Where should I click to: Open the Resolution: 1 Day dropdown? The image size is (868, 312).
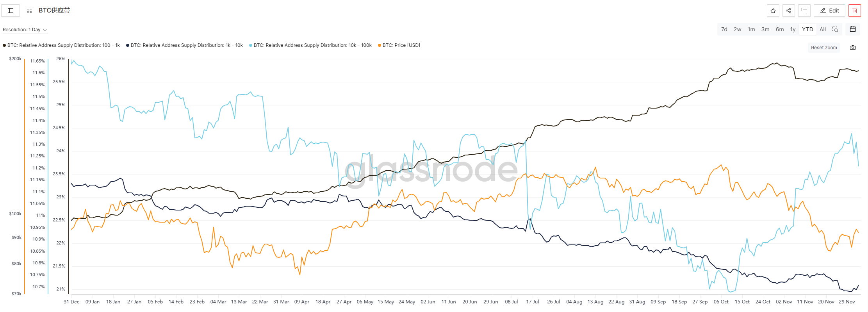pos(25,30)
